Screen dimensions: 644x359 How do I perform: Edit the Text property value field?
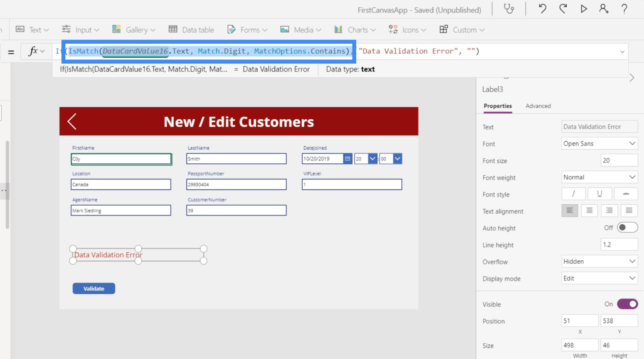[600, 127]
